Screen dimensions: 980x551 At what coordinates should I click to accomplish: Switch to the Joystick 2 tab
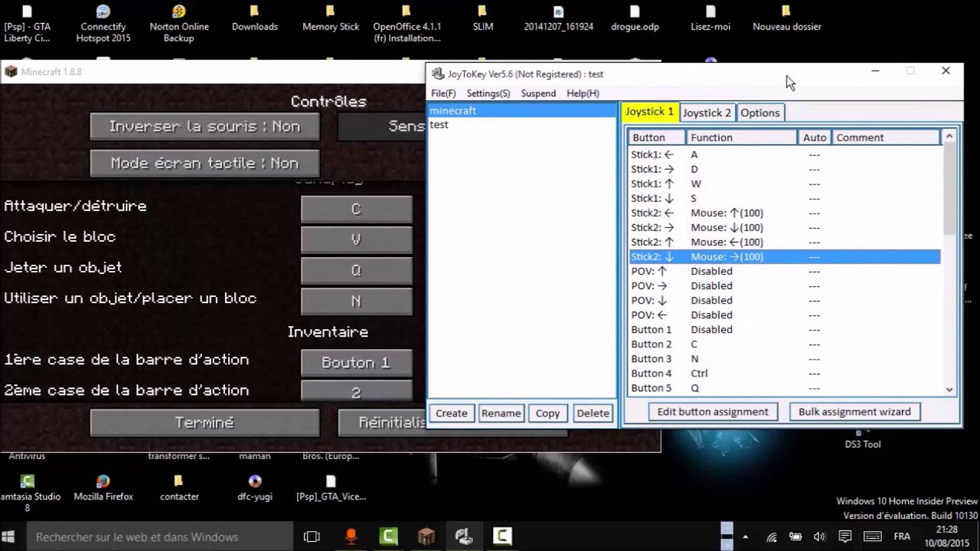point(707,112)
